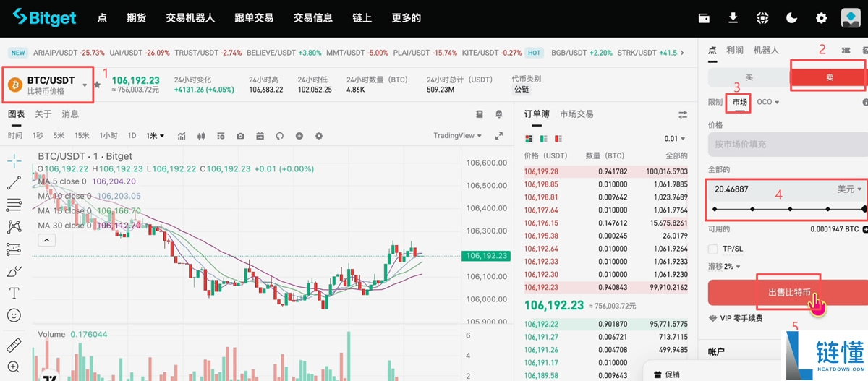Expand chart to fullscreen
868x381 pixels.
pyautogui.click(x=498, y=136)
